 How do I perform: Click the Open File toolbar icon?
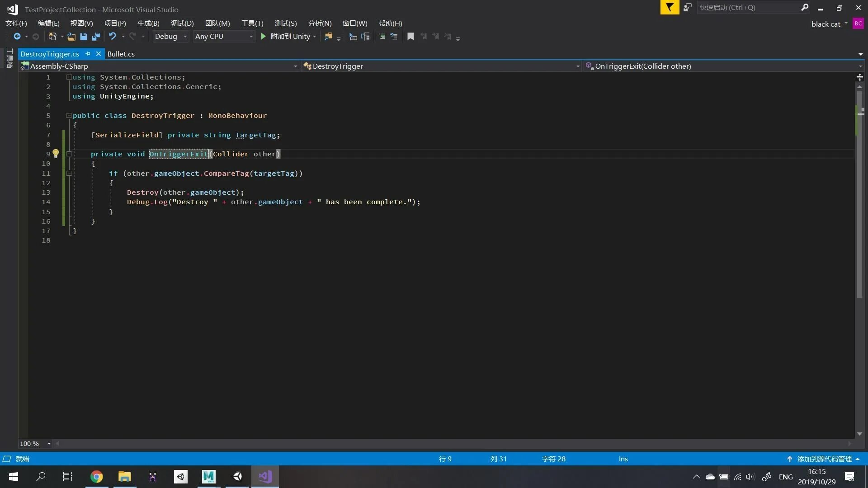(x=71, y=36)
